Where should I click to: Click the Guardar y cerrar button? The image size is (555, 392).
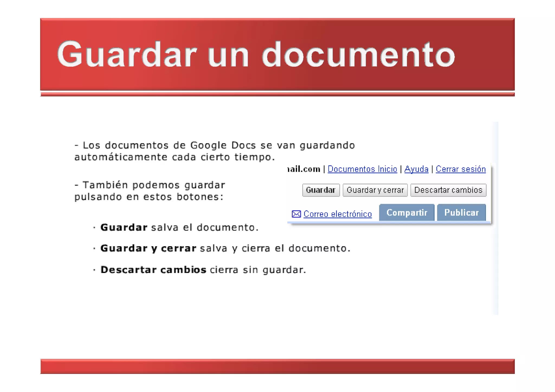(x=375, y=190)
